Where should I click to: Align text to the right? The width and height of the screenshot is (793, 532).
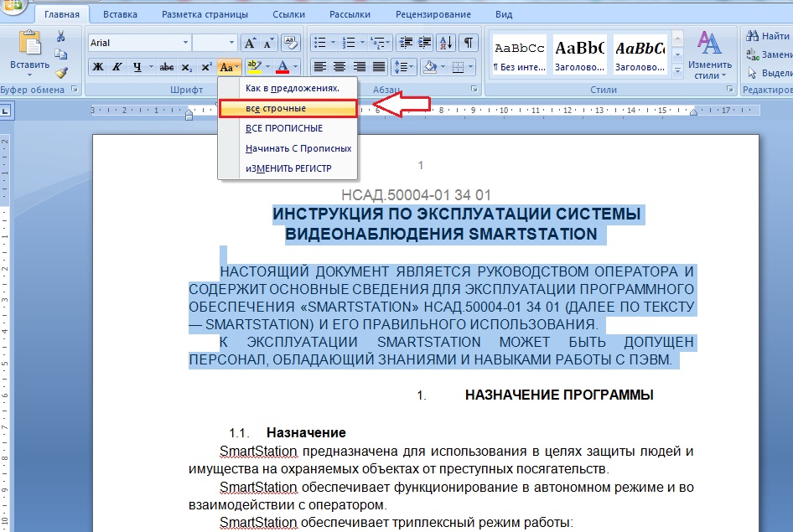point(359,67)
